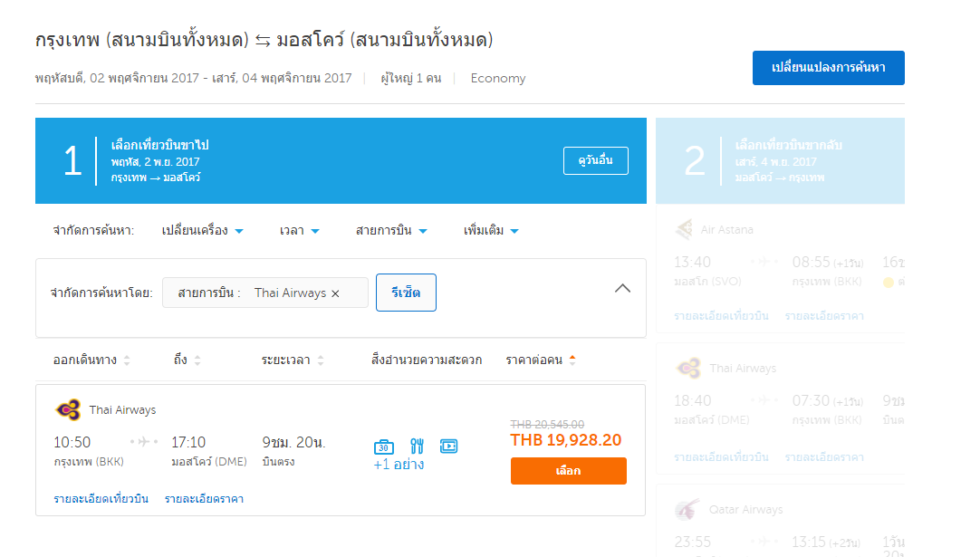Click the ดูวันอื่น other dates button
The height and width of the screenshot is (557, 980).
point(596,160)
